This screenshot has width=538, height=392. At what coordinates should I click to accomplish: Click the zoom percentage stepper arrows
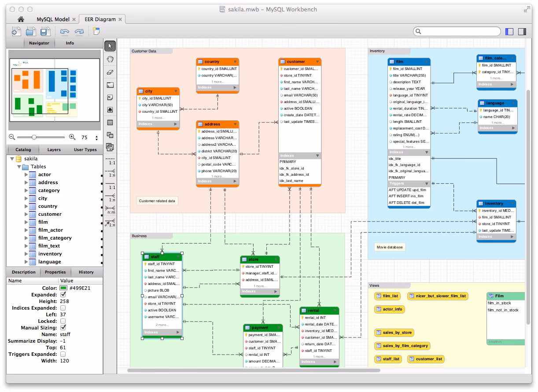pyautogui.click(x=97, y=138)
